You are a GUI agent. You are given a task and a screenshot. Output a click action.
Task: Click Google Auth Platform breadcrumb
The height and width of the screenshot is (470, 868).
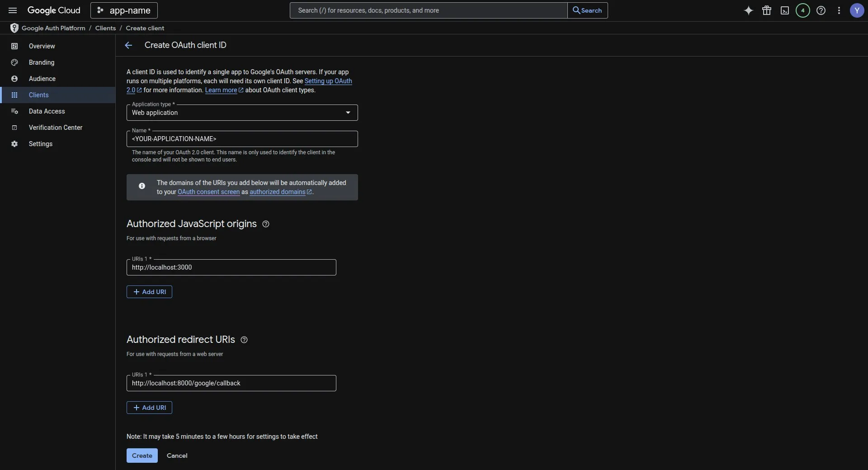pyautogui.click(x=53, y=28)
